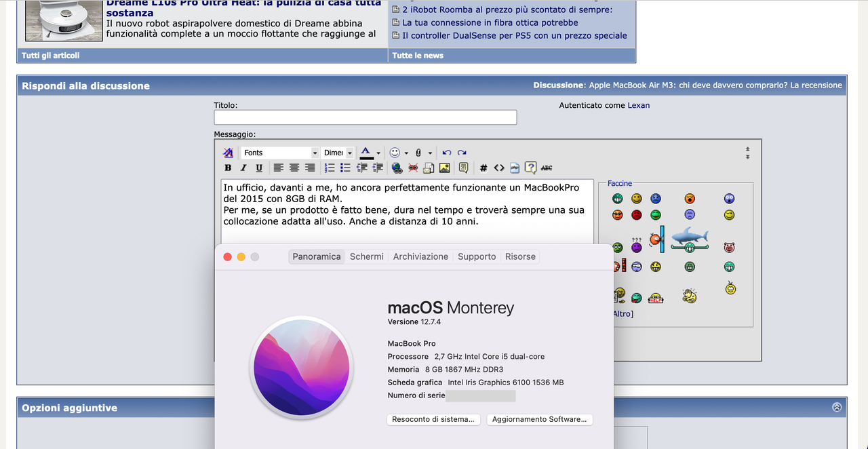
Task: Wrap selection in PHP tags
Action: pos(515,168)
